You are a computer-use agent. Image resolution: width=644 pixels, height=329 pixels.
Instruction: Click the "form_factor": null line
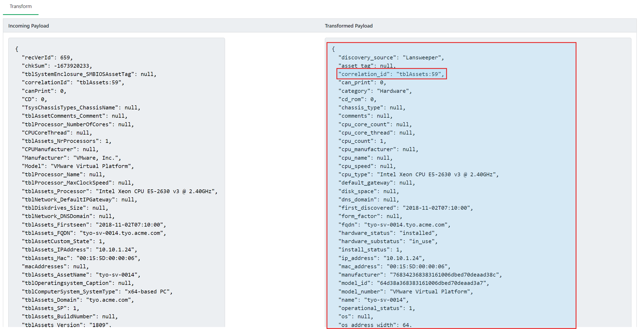tap(370, 216)
